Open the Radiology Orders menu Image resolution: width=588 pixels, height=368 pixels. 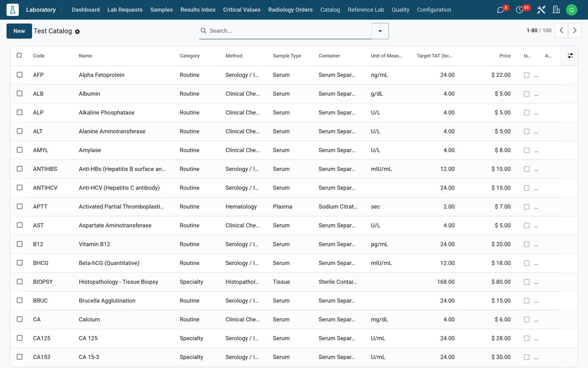click(x=290, y=10)
